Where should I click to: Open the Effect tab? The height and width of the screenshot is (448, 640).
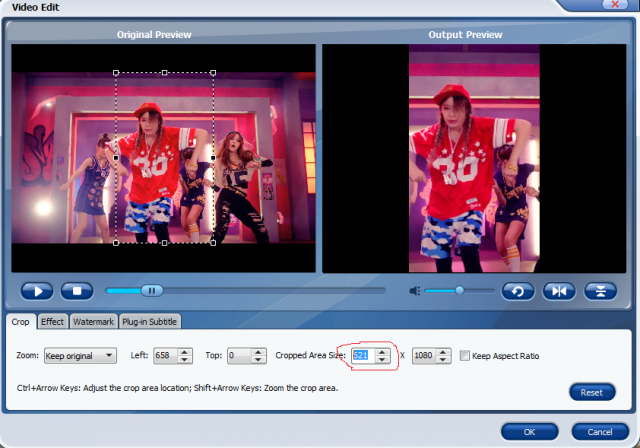pos(52,322)
